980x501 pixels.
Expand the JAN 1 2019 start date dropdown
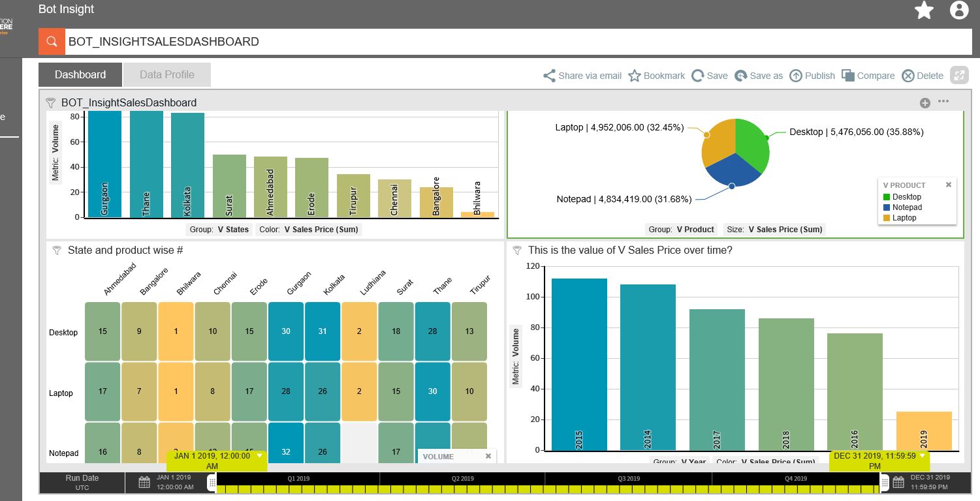pyautogui.click(x=259, y=456)
